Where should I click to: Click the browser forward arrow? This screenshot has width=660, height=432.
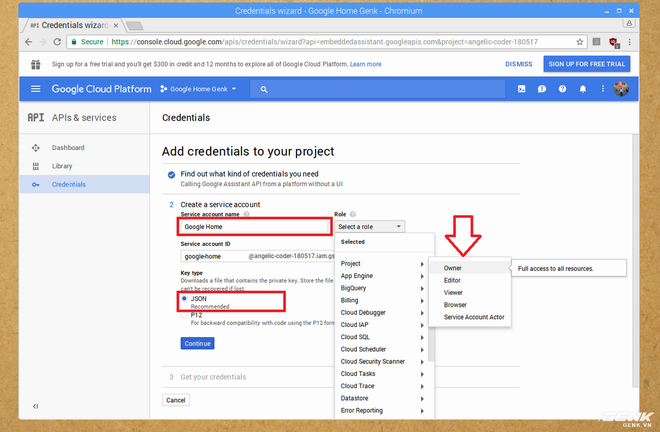(x=43, y=42)
